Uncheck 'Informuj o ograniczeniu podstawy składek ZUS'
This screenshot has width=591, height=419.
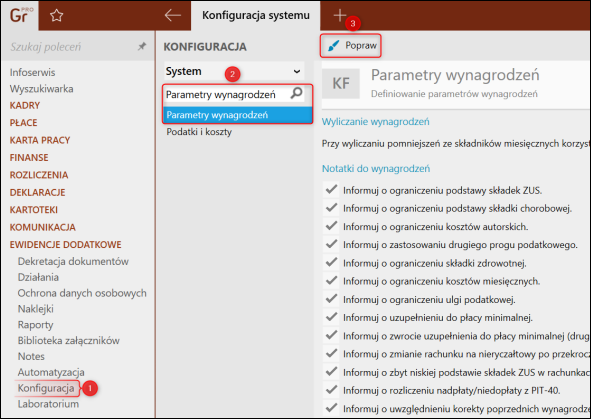pyautogui.click(x=331, y=190)
